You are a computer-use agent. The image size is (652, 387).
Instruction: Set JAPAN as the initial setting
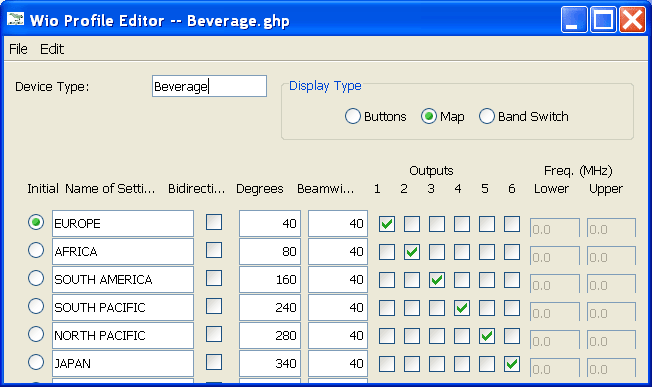(x=36, y=362)
